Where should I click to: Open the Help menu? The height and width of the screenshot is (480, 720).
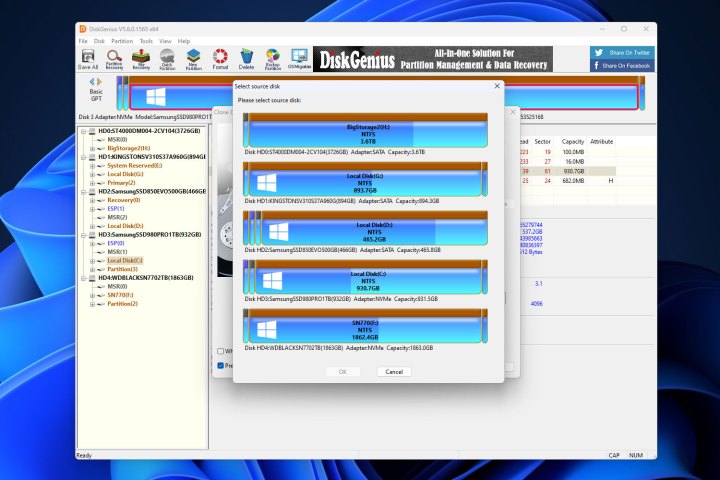click(184, 41)
